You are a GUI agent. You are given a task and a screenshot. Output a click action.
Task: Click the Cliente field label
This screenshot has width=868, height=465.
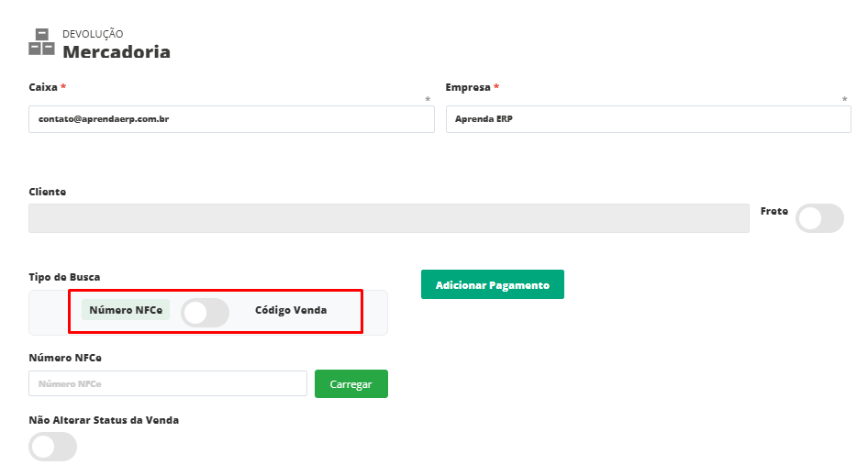click(48, 192)
